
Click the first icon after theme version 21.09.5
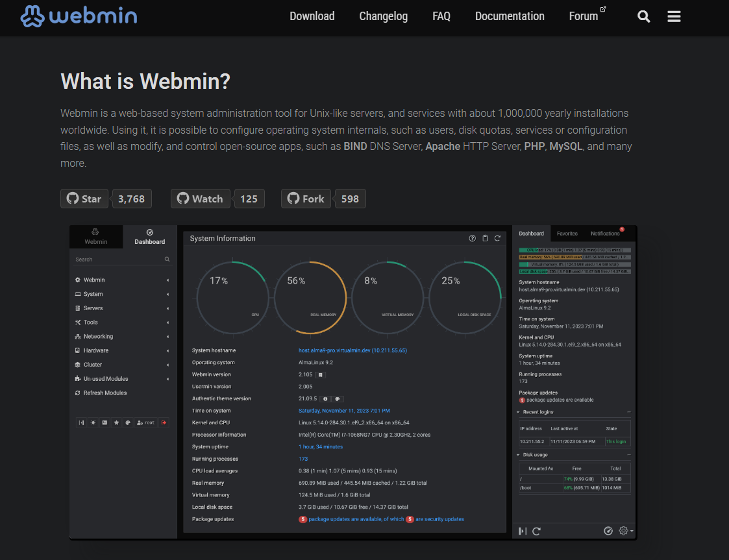tap(325, 398)
